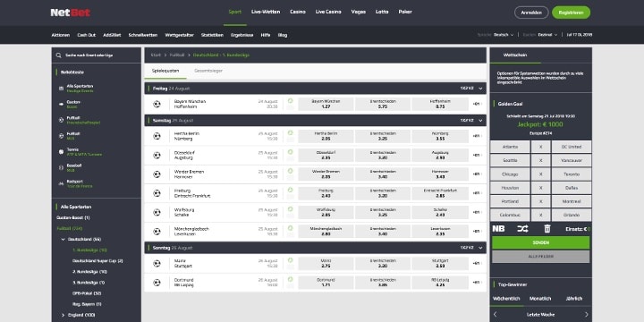Viewport: 644px width, 322px height.
Task: Click the search sport or league field
Action: click(x=96, y=55)
